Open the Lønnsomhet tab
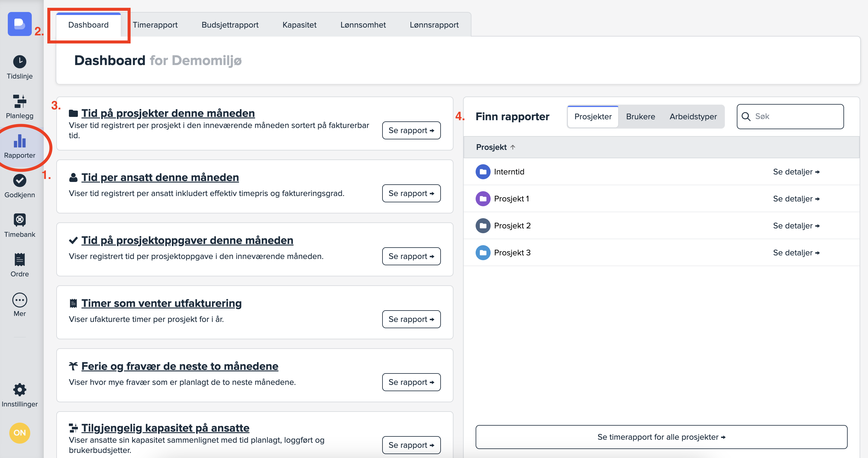Viewport: 868px width, 458px height. [362, 25]
